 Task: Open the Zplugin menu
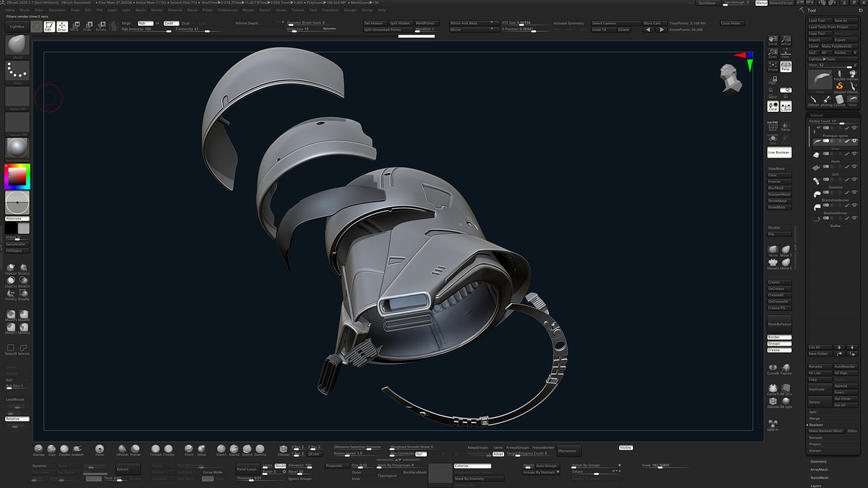350,10
